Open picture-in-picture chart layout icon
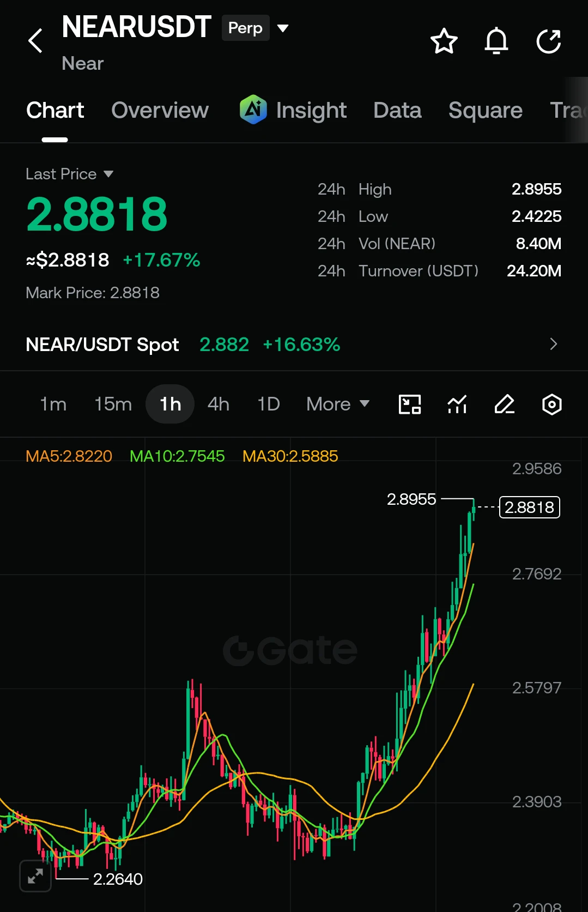The width and height of the screenshot is (588, 912). 410,404
